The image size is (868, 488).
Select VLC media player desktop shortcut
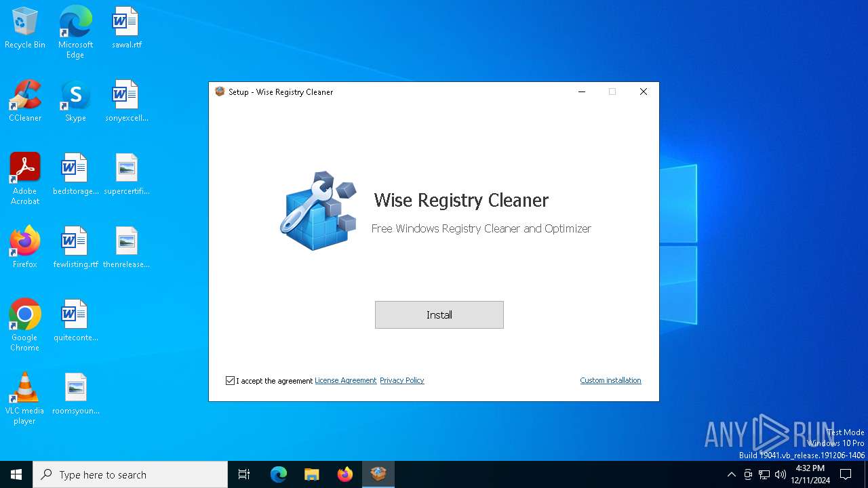pos(25,399)
